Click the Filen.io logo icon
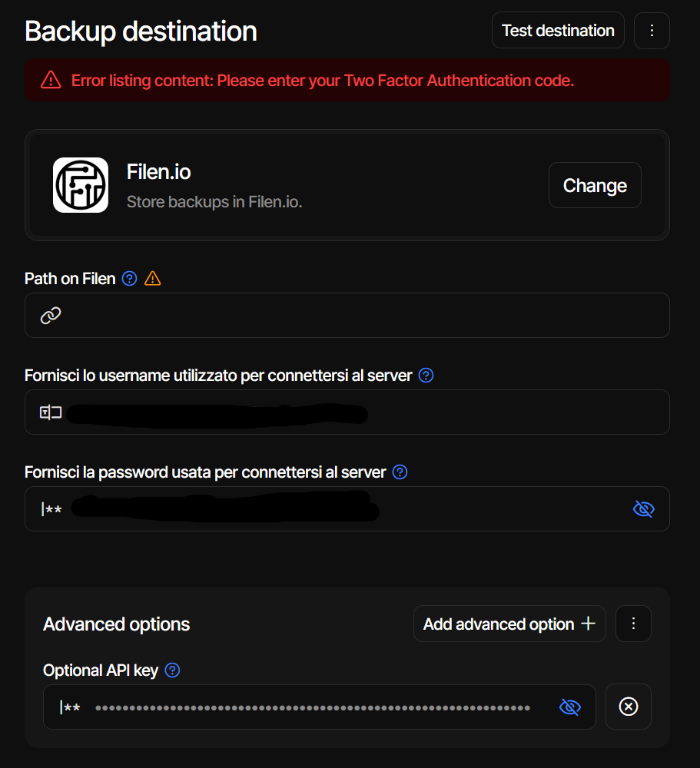Image resolution: width=700 pixels, height=768 pixels. pos(81,185)
